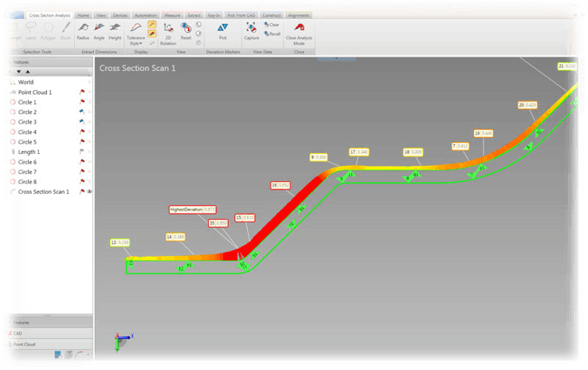The width and height of the screenshot is (588, 370).
Task: Click the red curve icon at panel bottom
Action: pyautogui.click(x=79, y=354)
